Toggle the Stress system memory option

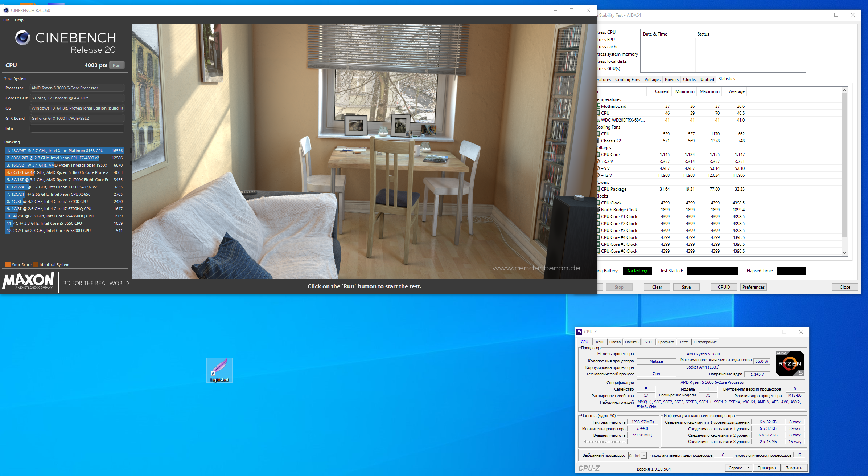[617, 54]
